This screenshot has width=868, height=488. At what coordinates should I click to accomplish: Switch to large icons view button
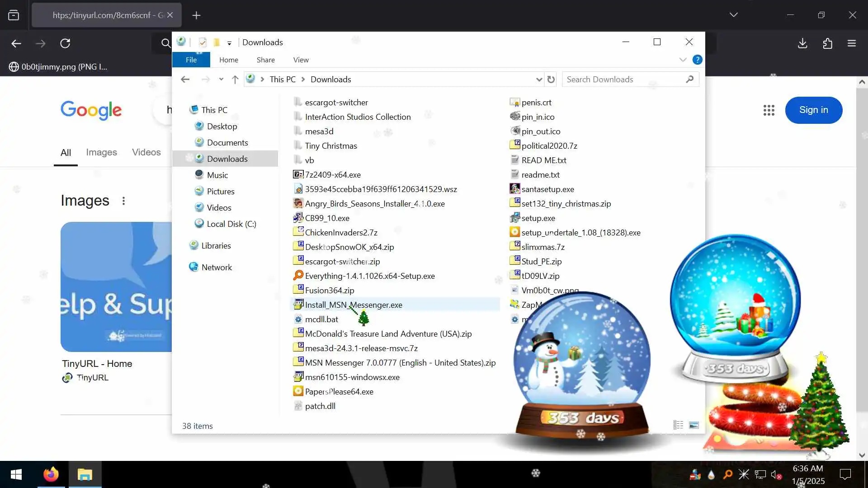point(693,425)
